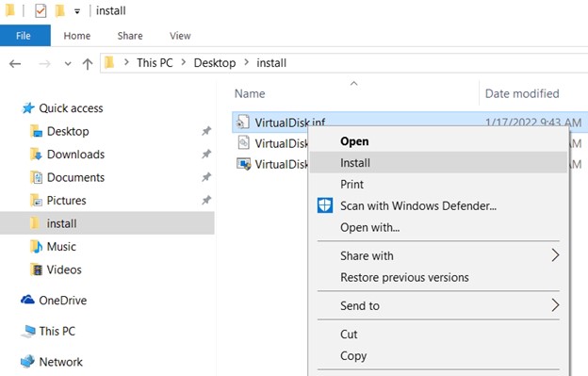
Task: Click the folder icon in address bar
Action: [109, 62]
